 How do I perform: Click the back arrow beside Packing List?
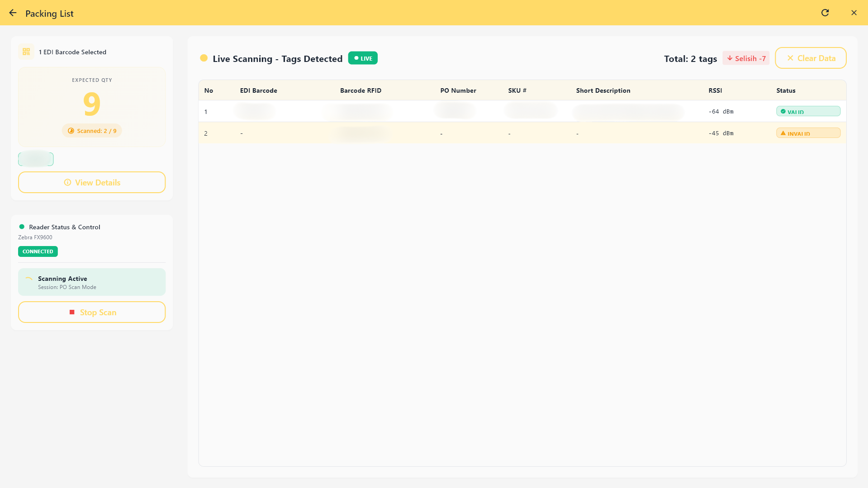point(13,13)
